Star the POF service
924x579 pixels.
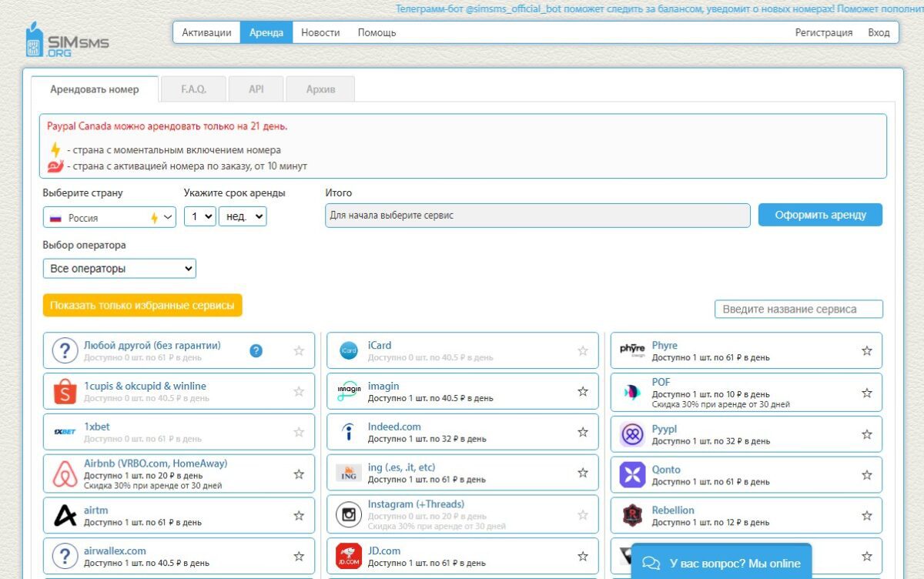[867, 393]
